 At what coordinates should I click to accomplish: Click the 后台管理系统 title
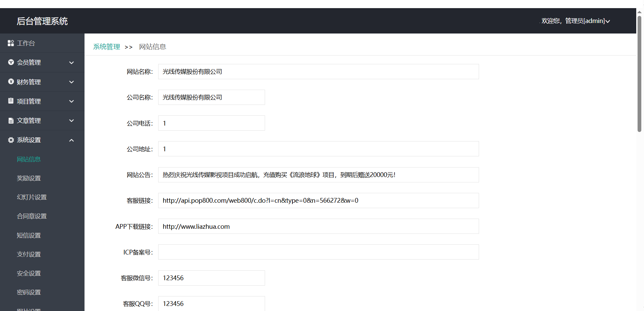42,21
